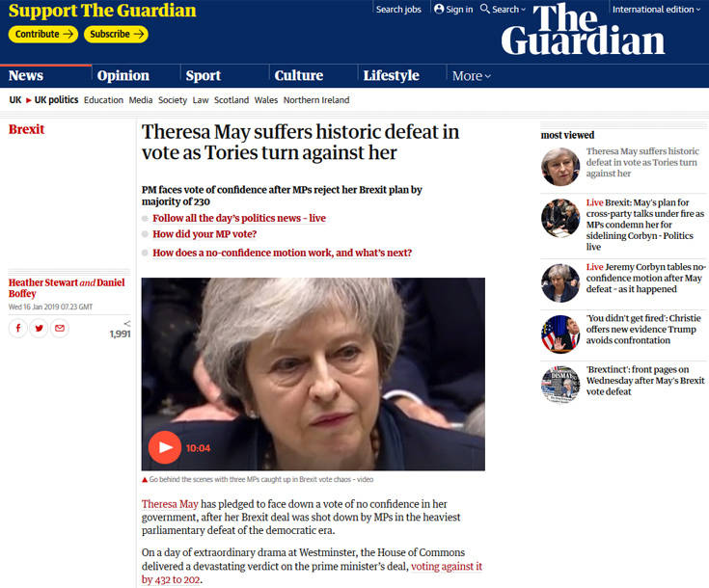
Task: Play the 10:04 video
Action: point(165,447)
